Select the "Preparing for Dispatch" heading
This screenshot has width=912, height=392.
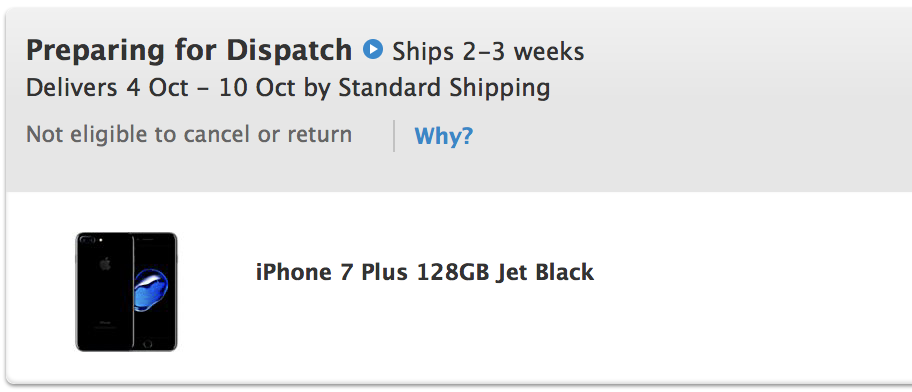[x=189, y=51]
